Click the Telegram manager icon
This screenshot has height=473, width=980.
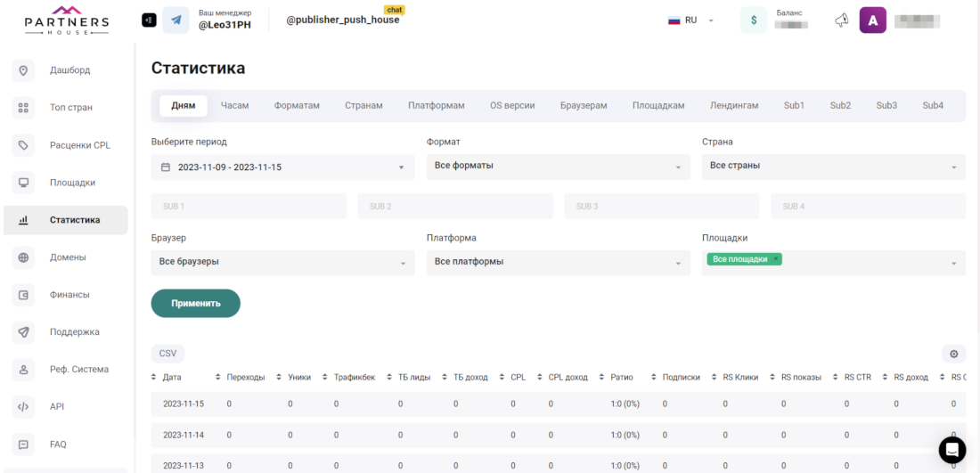(176, 20)
